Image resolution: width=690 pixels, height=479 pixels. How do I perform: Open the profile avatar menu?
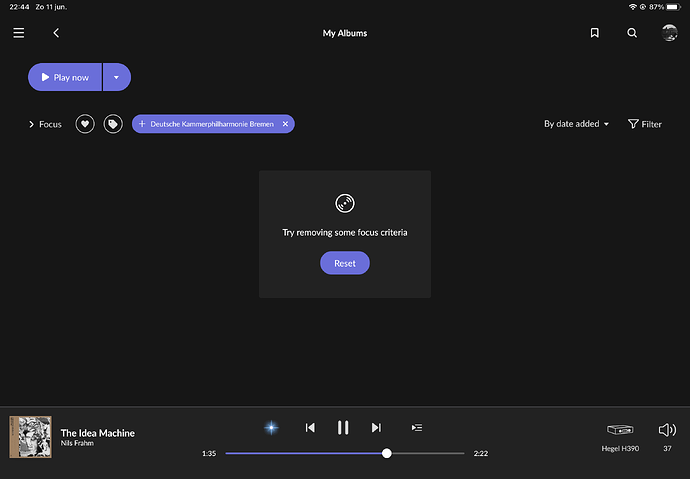[x=669, y=33]
